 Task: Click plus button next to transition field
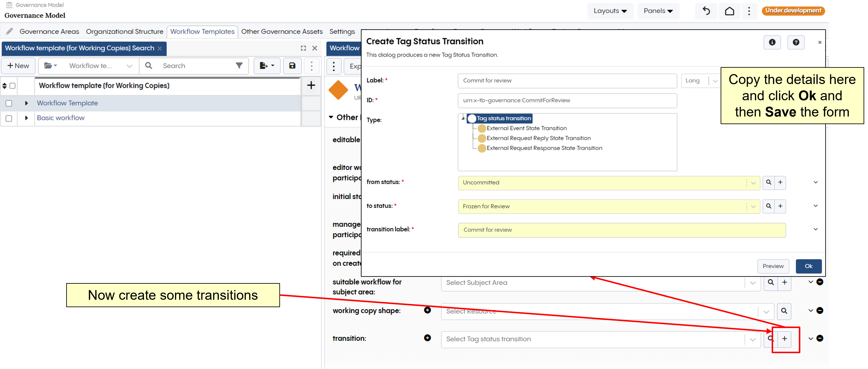[x=785, y=339]
